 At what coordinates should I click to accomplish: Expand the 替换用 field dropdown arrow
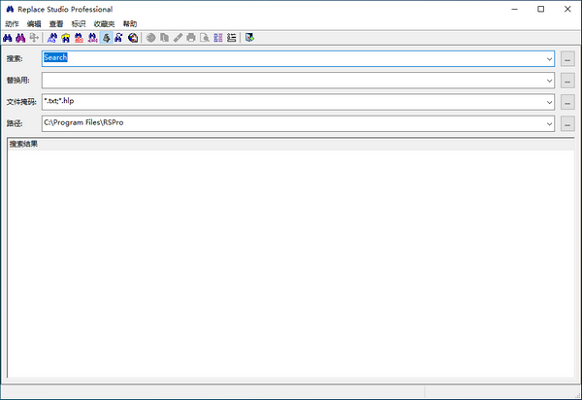click(x=549, y=81)
